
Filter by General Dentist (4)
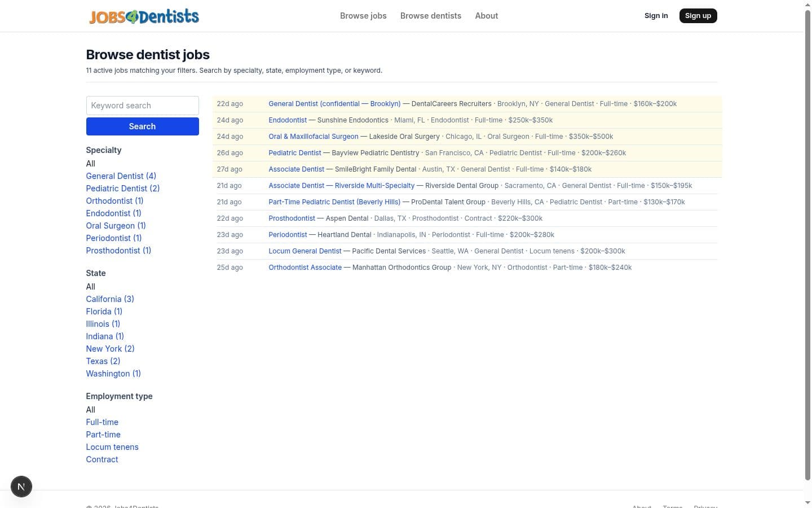click(121, 176)
